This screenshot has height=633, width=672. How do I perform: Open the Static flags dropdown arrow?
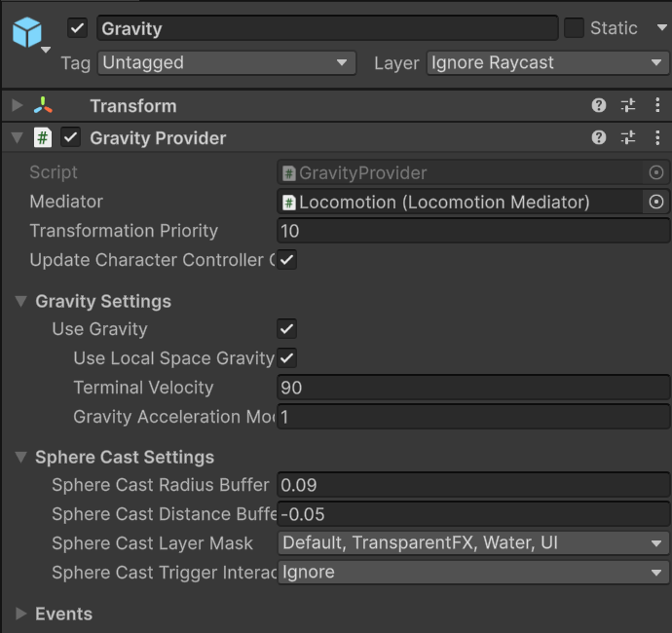[x=662, y=27]
